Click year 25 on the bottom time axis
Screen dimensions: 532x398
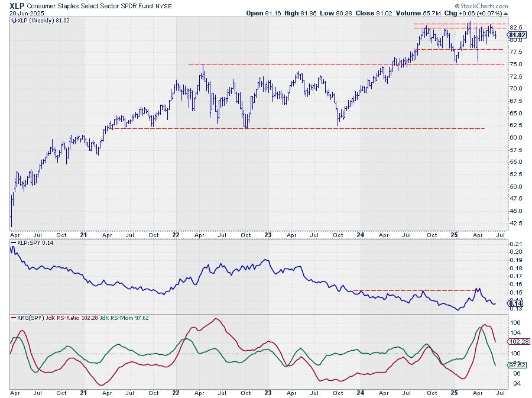(454, 393)
